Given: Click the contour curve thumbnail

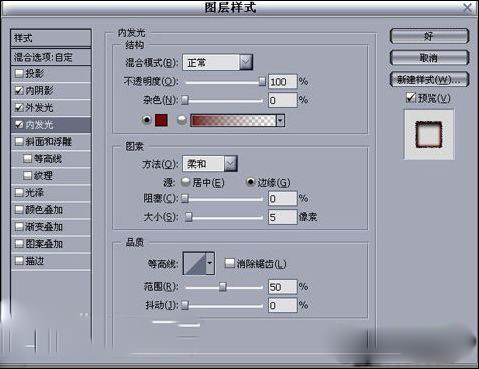Looking at the screenshot, I should (195, 263).
